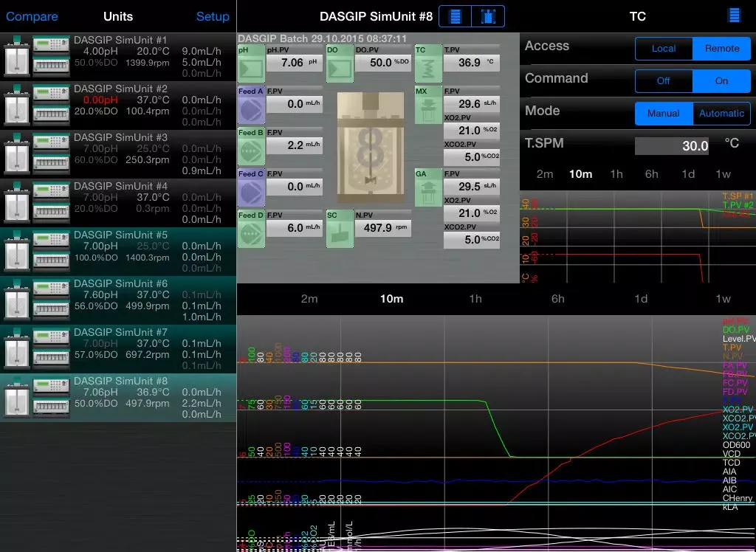Select the TC temperature control module icon
Viewport: 756px width, 552px height.
tap(429, 63)
